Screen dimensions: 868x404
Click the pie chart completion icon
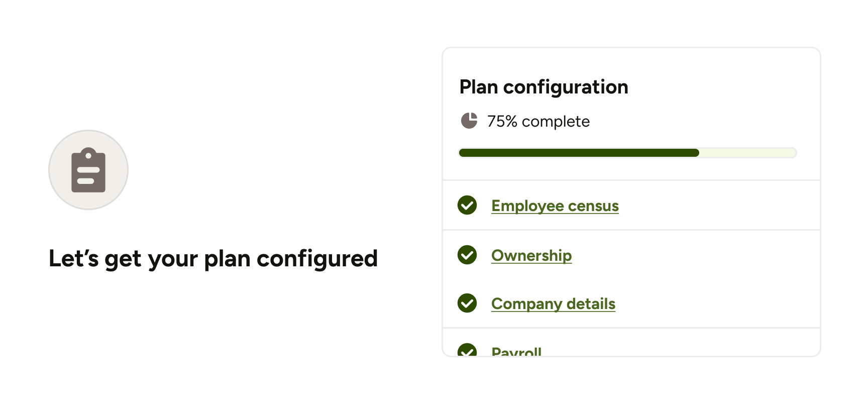469,121
